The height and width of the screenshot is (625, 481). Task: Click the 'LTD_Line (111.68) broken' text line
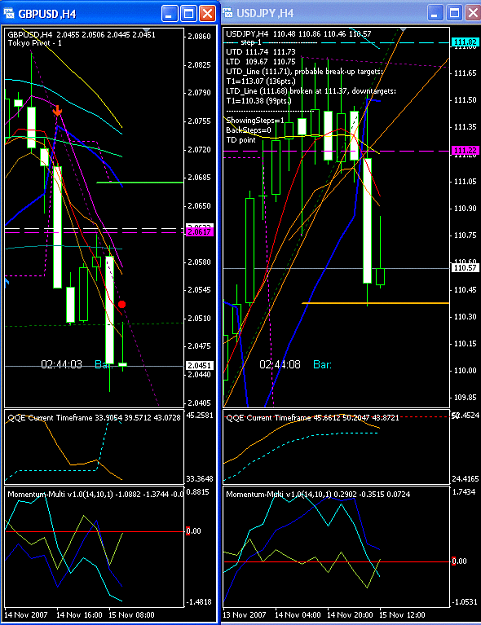pyautogui.click(x=311, y=91)
